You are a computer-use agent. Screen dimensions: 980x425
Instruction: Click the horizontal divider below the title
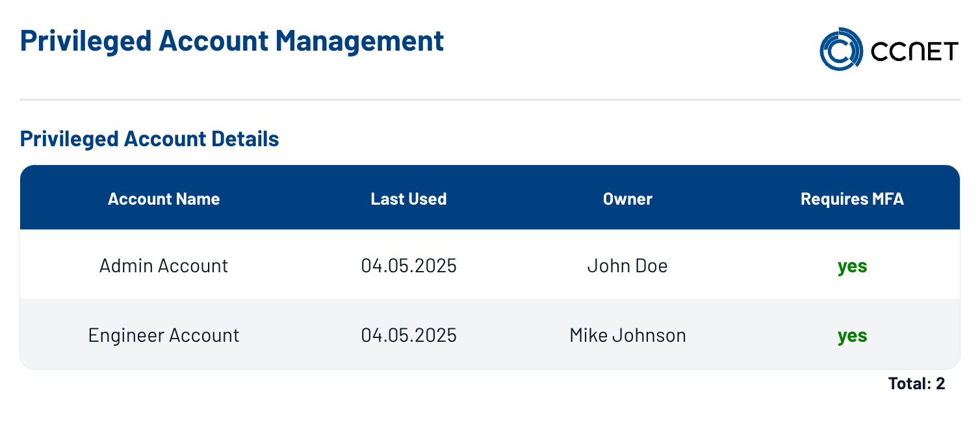point(490,100)
